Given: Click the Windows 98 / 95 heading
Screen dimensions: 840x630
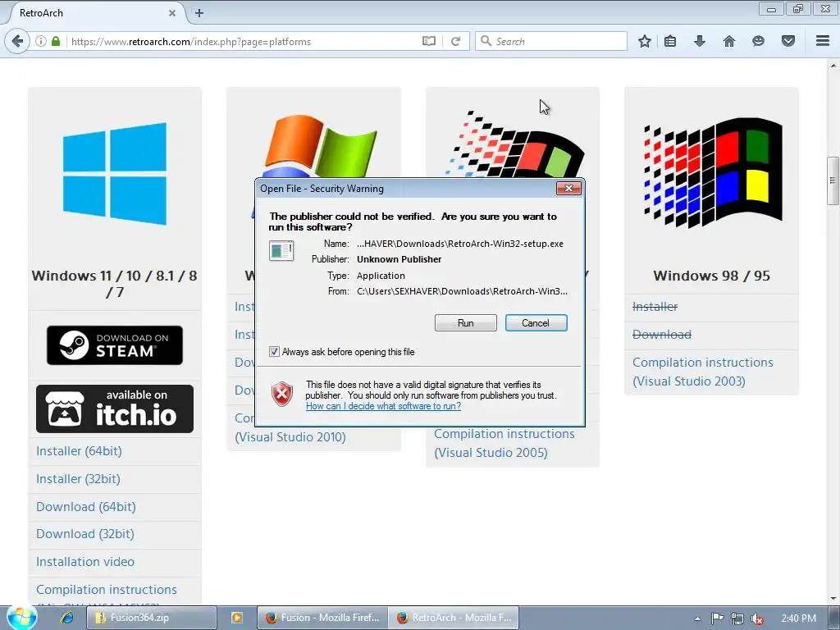Looking at the screenshot, I should 711,276.
